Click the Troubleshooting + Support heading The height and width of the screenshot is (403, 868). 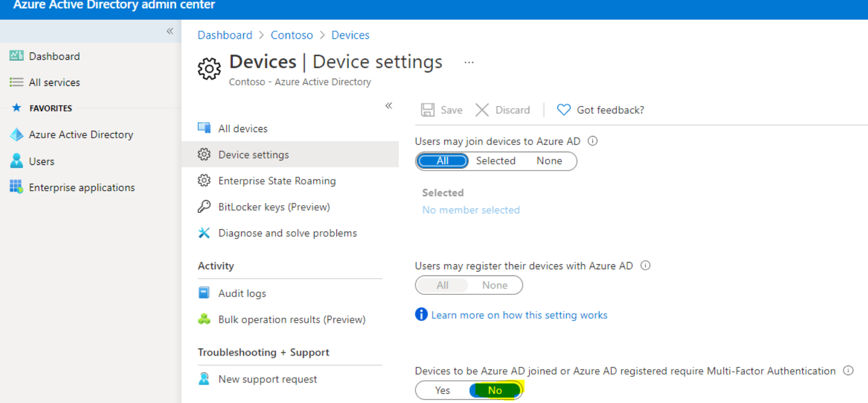[263, 352]
